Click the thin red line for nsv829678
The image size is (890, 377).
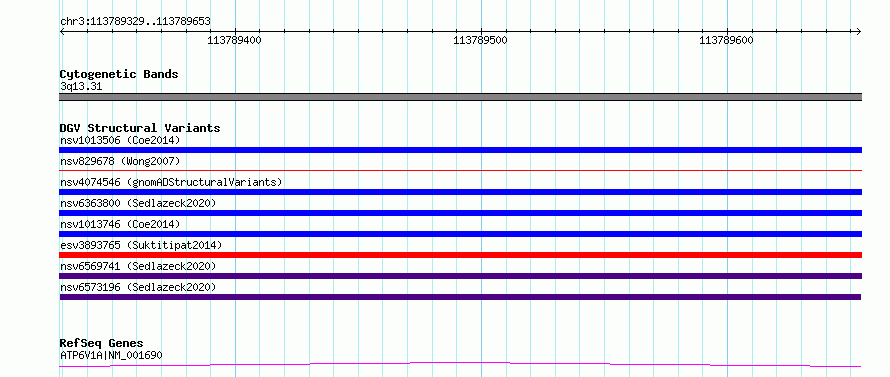(460, 170)
